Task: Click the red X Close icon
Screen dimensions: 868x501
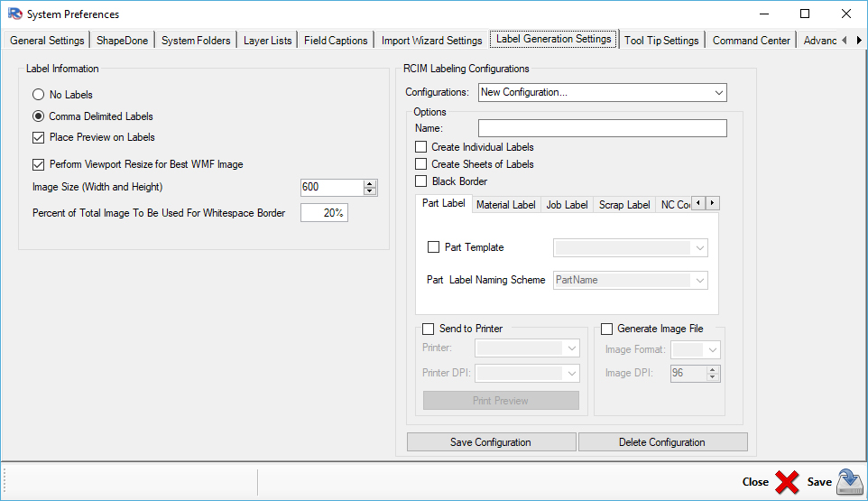Action: click(x=787, y=482)
